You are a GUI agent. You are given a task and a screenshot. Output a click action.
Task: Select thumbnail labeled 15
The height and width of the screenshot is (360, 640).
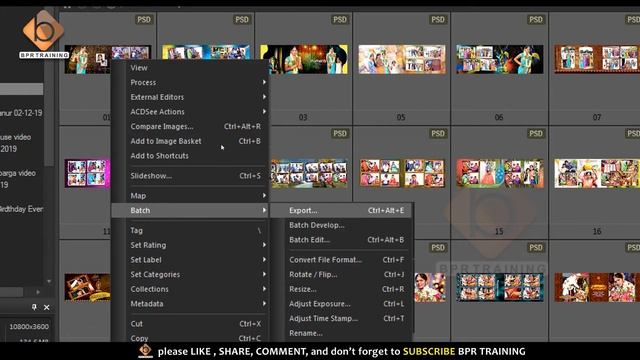click(500, 173)
